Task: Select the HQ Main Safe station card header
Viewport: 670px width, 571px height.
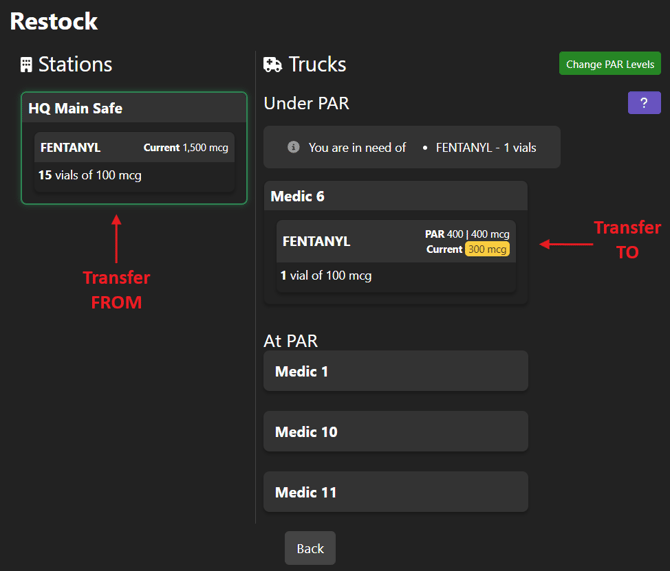Action: [x=134, y=108]
